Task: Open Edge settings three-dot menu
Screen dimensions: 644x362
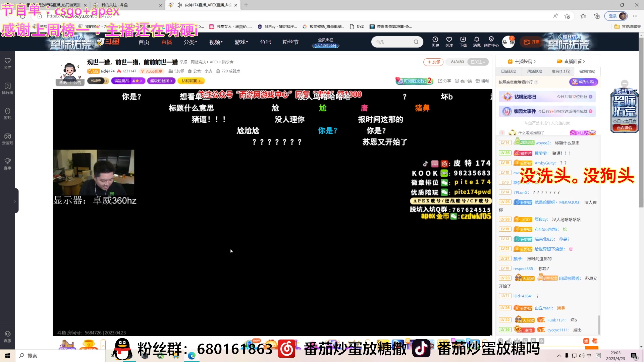Action: pos(635,16)
